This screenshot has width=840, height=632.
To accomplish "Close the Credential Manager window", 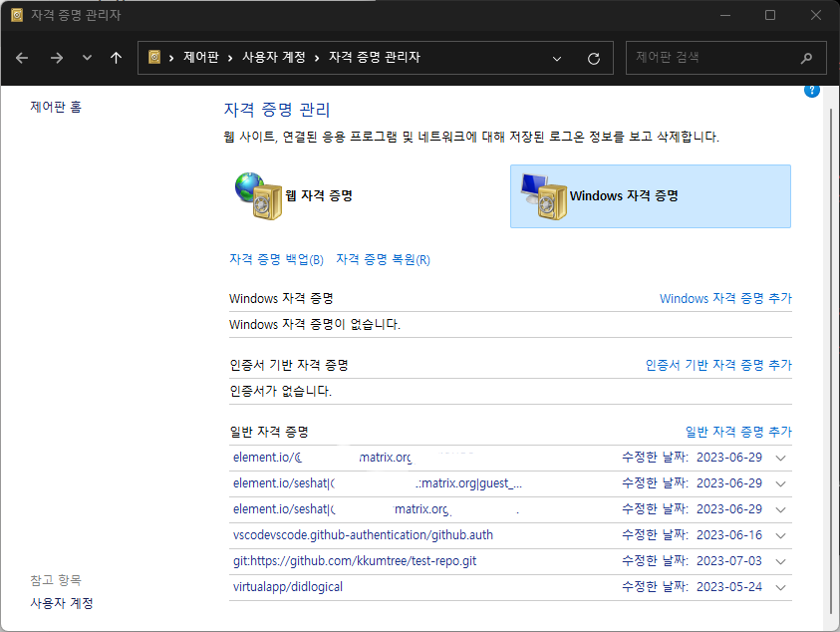I will click(815, 15).
